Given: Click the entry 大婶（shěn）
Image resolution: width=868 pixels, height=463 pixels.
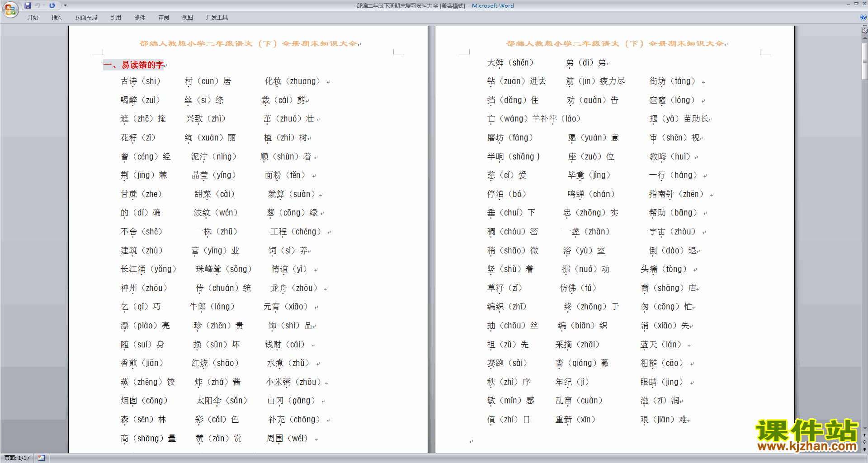Looking at the screenshot, I should point(510,63).
